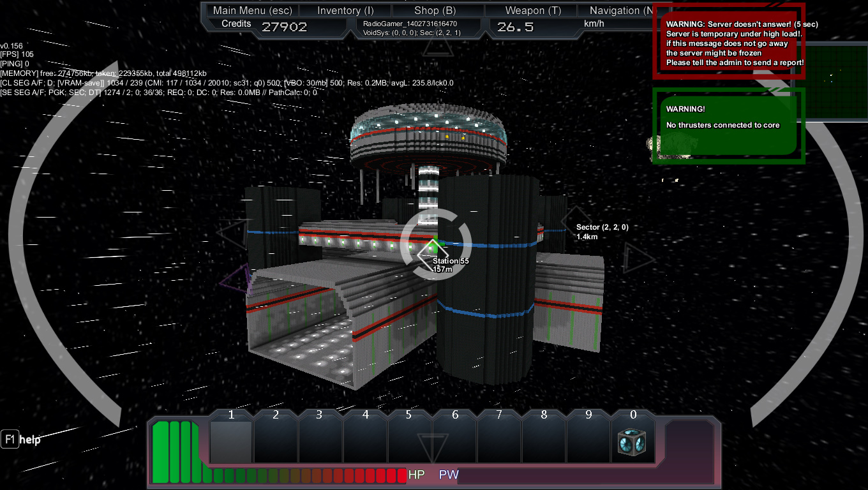Select the cube block in hotbar slot 0
The height and width of the screenshot is (490, 868).
(x=632, y=442)
